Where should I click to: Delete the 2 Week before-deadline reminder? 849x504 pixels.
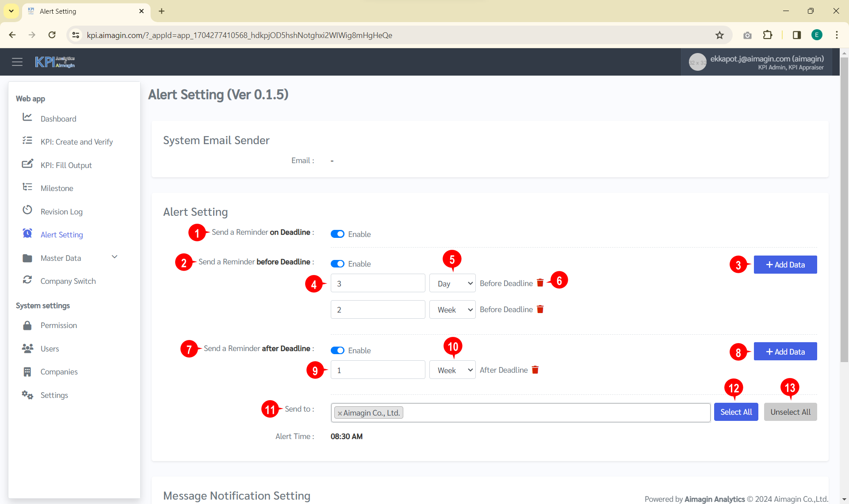pyautogui.click(x=540, y=309)
